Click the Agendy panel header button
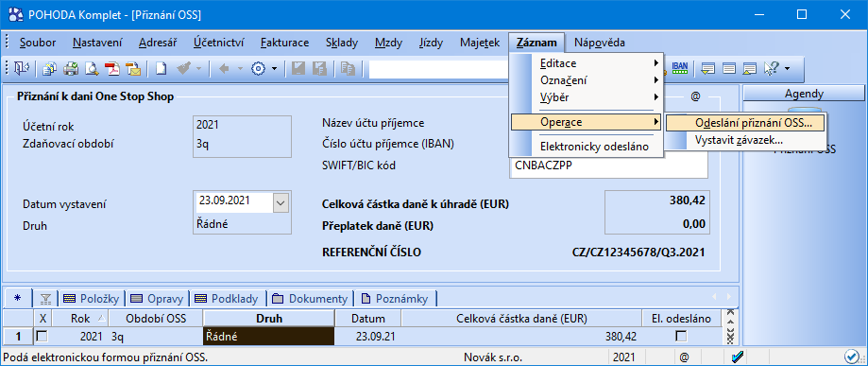Screen dimensions: 868x366 tap(804, 94)
